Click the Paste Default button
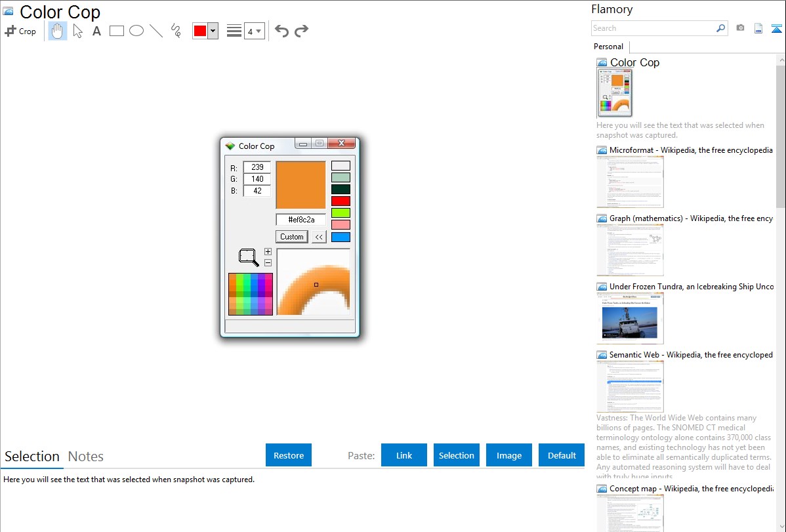The height and width of the screenshot is (532, 786). 562,455
